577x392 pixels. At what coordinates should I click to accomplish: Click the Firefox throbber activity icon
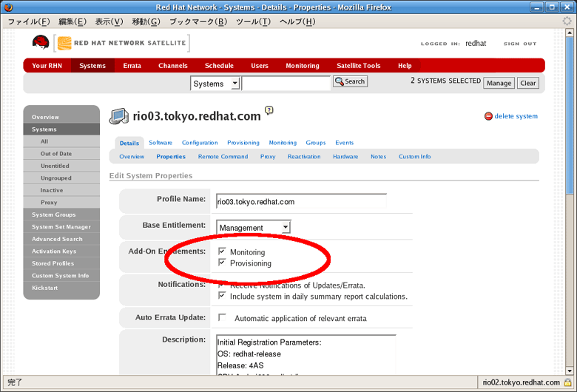click(567, 21)
